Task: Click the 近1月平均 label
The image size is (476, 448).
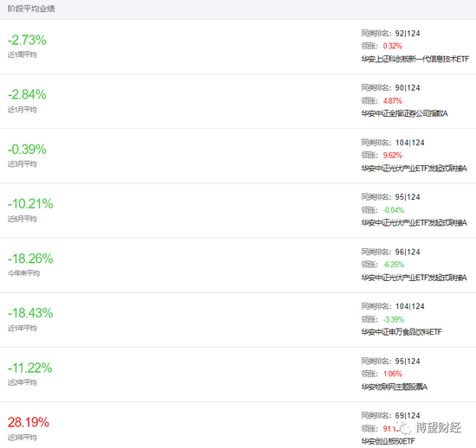Action: click(23, 110)
